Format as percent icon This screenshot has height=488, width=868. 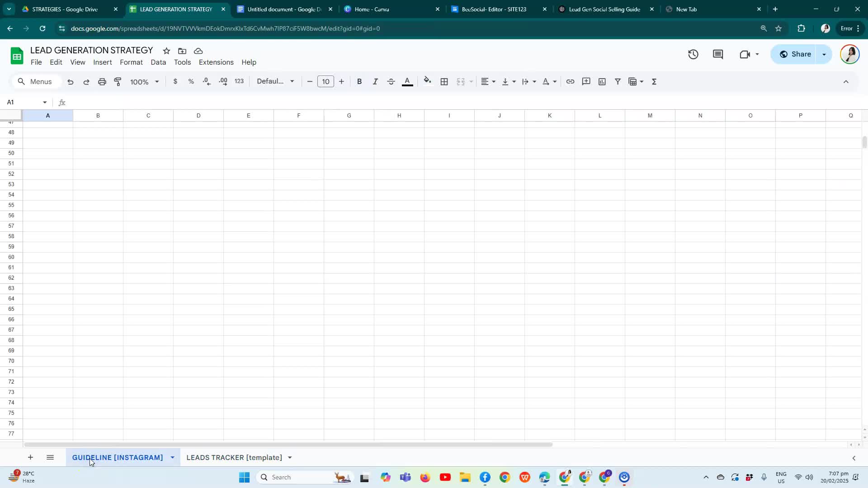191,82
